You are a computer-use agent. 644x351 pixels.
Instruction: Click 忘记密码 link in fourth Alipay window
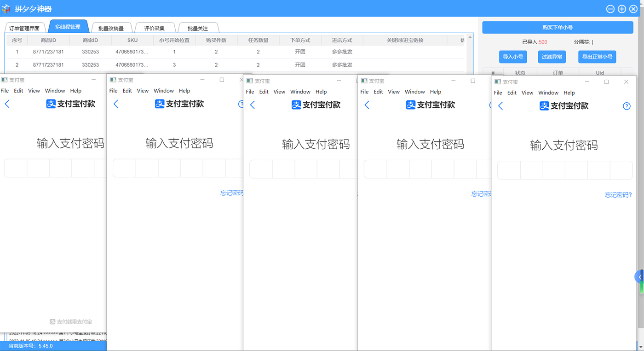(481, 194)
